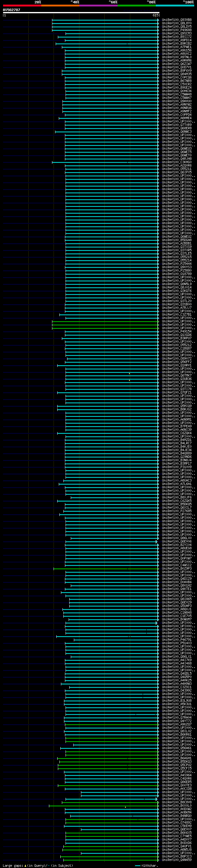This screenshot has height=868, width=197.
Task: Select hit label UniRef100_B4Q889
Action: (x=177, y=453)
